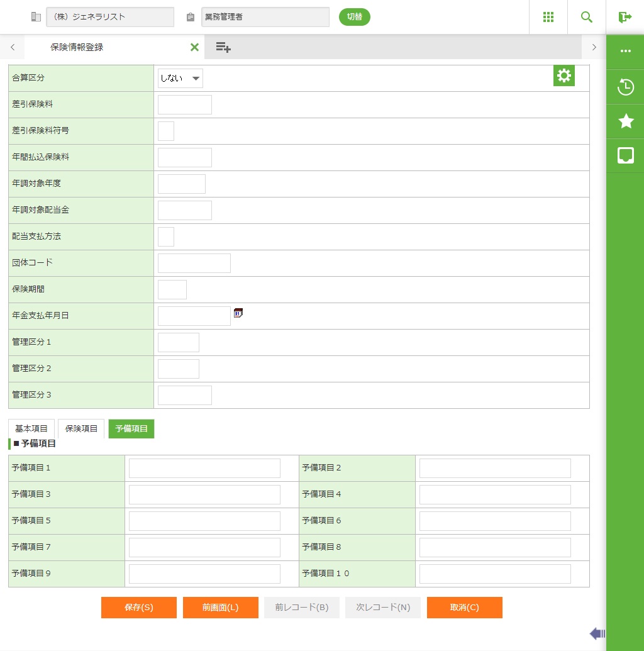Focus the 予備項目７ input
Image resolution: width=644 pixels, height=651 pixels.
(204, 548)
